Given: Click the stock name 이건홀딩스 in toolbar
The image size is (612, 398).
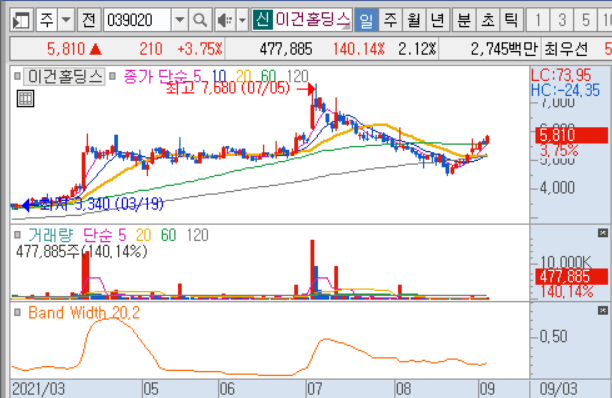Looking at the screenshot, I should coord(312,20).
